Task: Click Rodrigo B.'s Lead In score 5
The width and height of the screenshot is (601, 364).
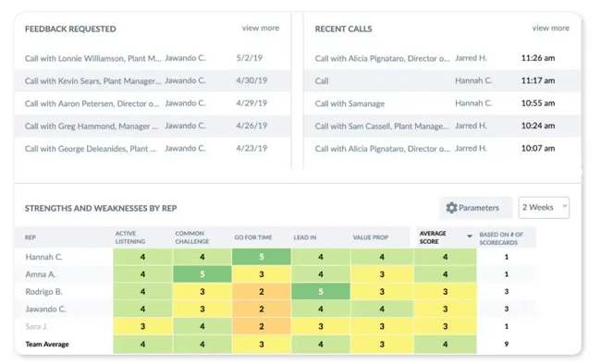Action: tap(321, 292)
